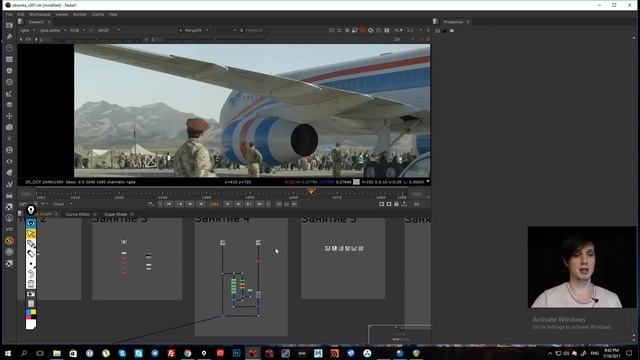This screenshot has height=360, width=640.
Task: Open the Channel nodes icon in toolbar
Action: pyautogui.click(x=9, y=59)
